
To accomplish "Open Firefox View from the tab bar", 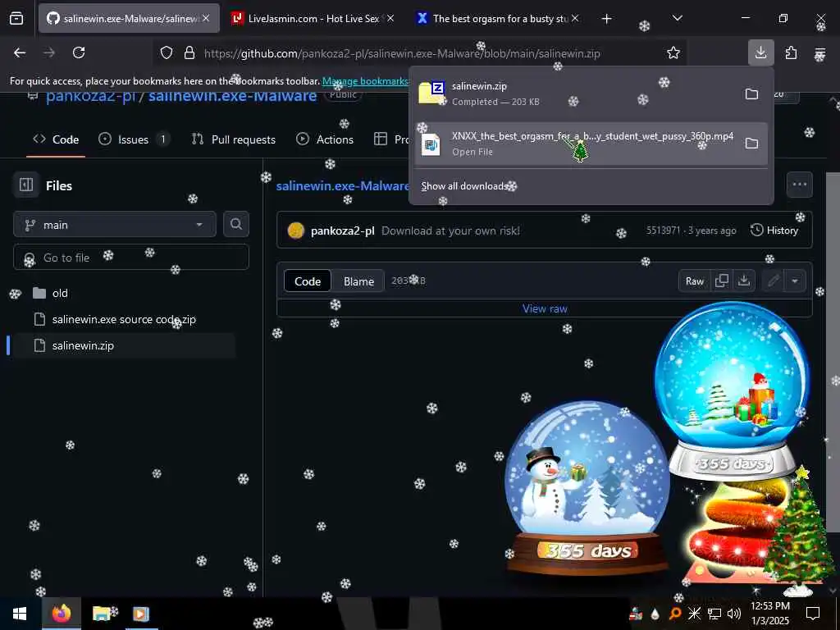I will click(x=16, y=19).
